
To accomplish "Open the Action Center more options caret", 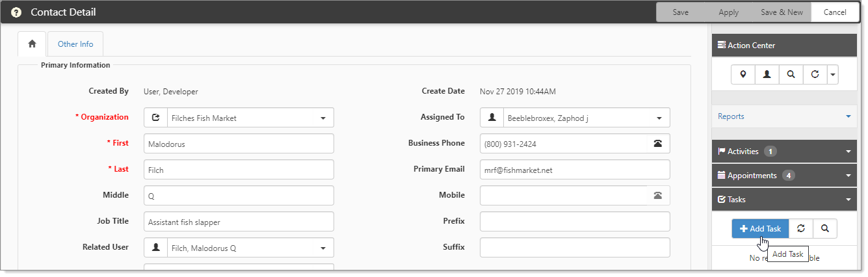I will pyautogui.click(x=832, y=75).
